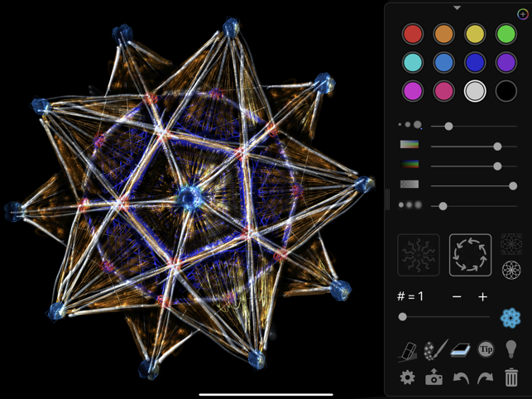The image size is (532, 399).
Task: Increase symmetry count with the plus button
Action: click(x=482, y=296)
